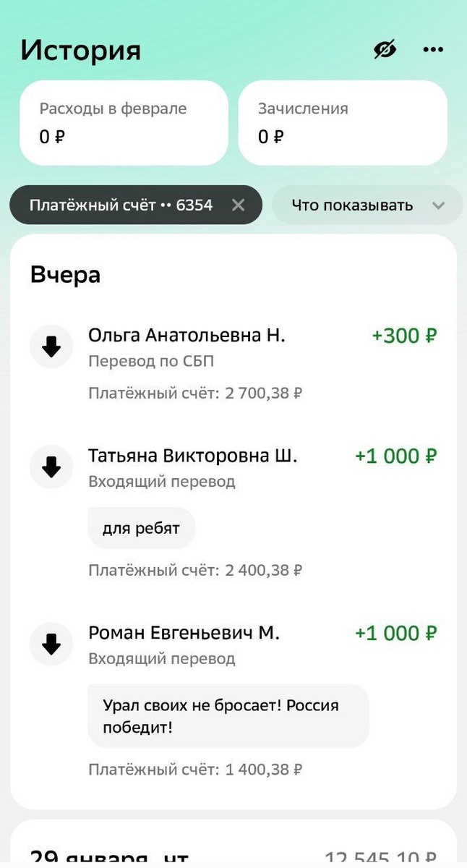Tap the для ребят message bubble

[x=141, y=527]
